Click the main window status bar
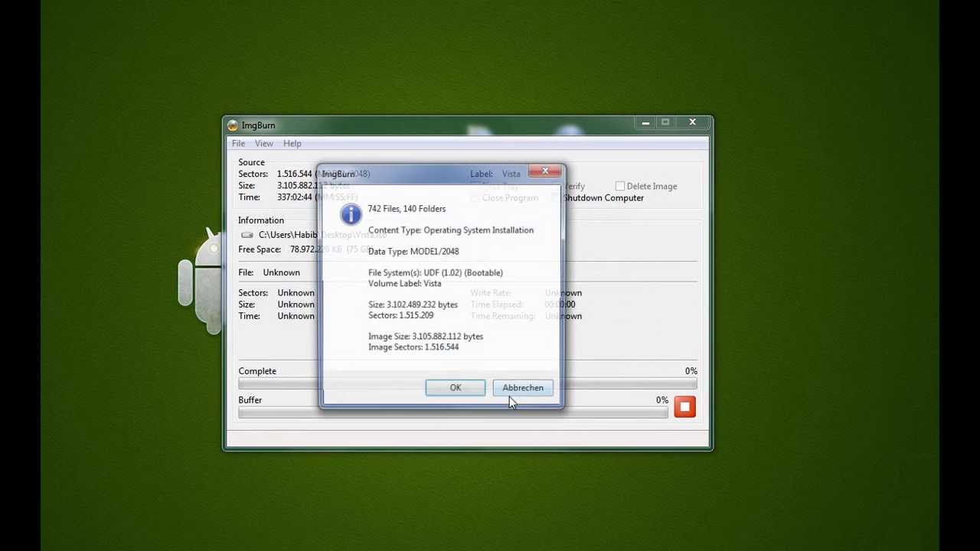Screen dimensions: 980x551 [467, 439]
